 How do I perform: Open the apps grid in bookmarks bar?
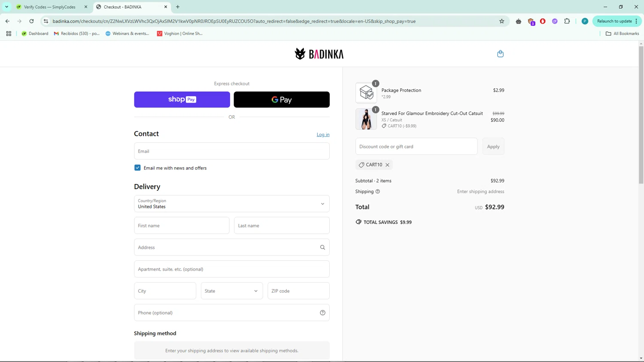9,33
